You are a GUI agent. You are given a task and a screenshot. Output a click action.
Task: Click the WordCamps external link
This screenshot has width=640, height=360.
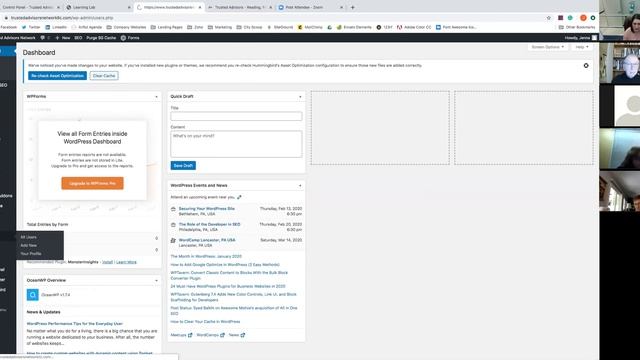pos(211,335)
